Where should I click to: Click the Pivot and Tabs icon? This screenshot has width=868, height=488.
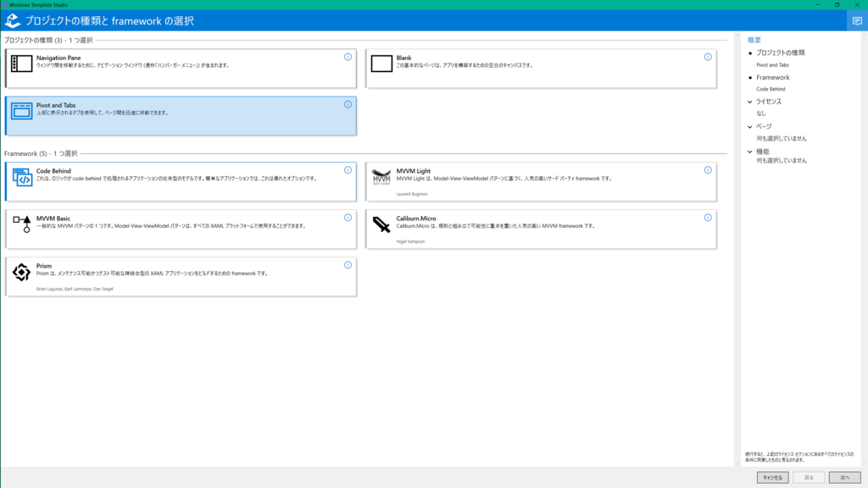pyautogui.click(x=21, y=111)
